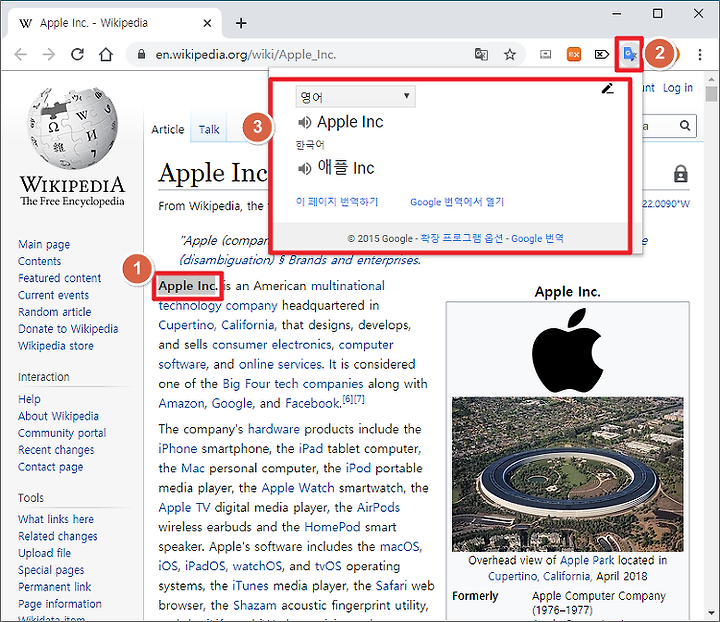Screen dimensions: 720x622
Task: Click the page protection padlock icon
Action: (x=681, y=174)
